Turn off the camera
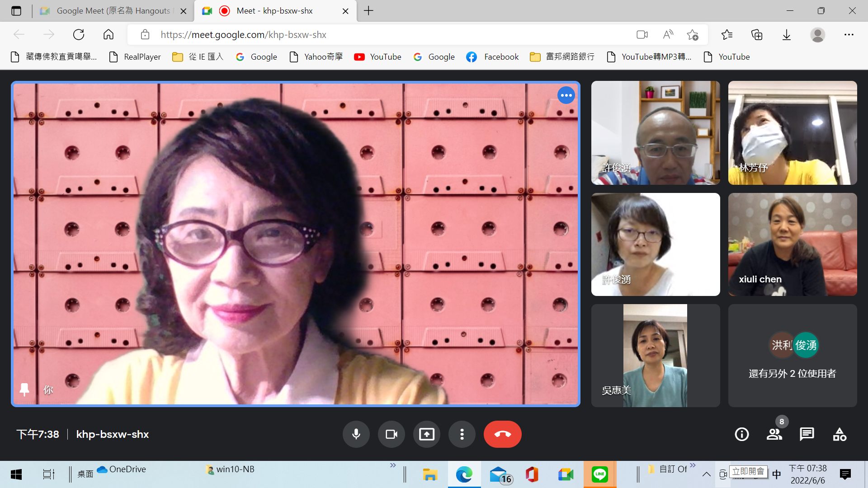 click(x=391, y=434)
